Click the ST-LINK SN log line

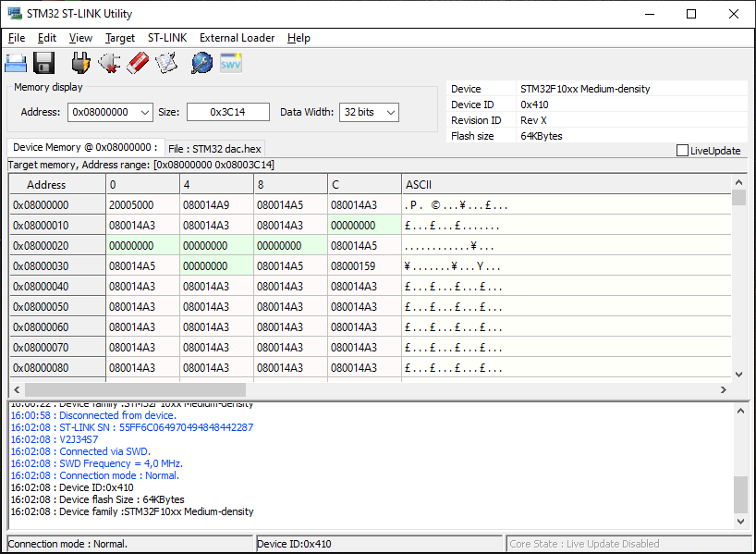131,427
